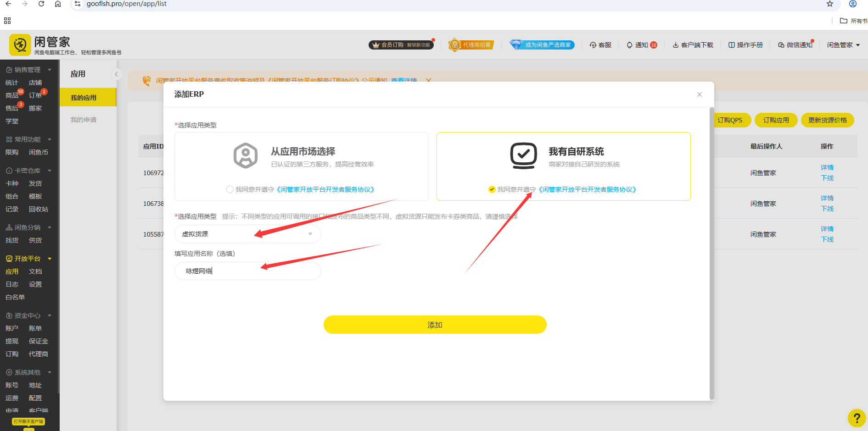The image size is (868, 431).
Task: Open the floating help question mark icon
Action: (x=857, y=418)
